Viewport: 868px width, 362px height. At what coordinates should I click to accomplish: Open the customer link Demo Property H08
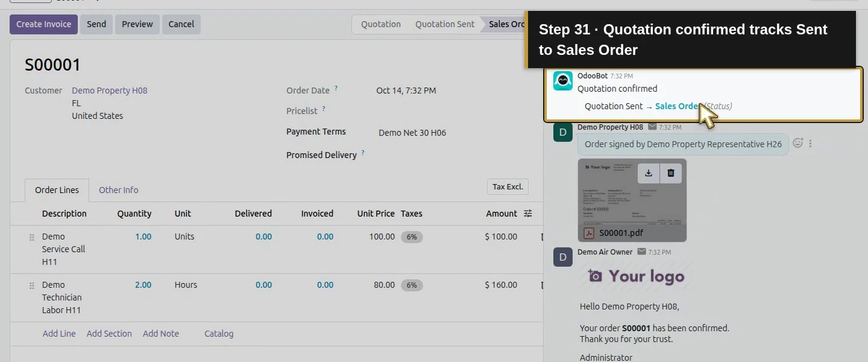pyautogui.click(x=110, y=91)
